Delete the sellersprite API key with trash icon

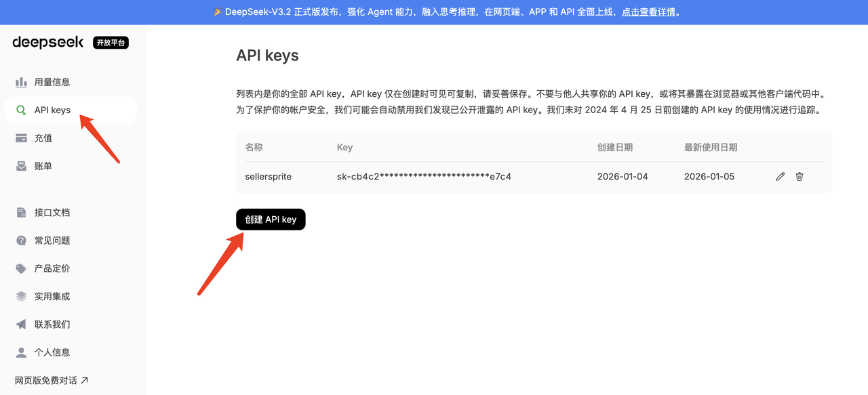(x=800, y=177)
